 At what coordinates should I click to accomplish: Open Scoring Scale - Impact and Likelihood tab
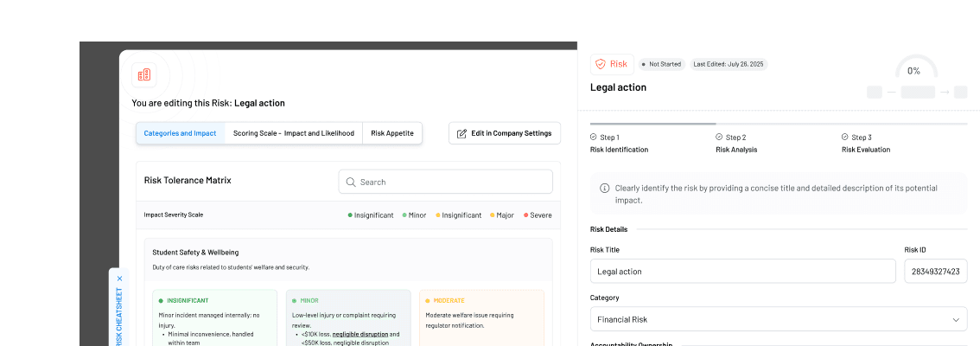pos(294,133)
